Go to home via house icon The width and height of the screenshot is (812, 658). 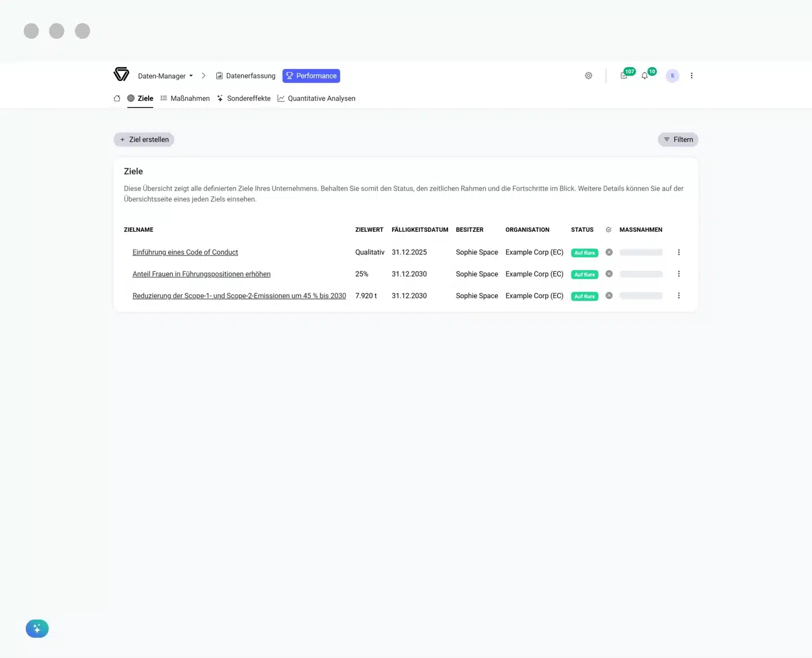[x=117, y=99]
